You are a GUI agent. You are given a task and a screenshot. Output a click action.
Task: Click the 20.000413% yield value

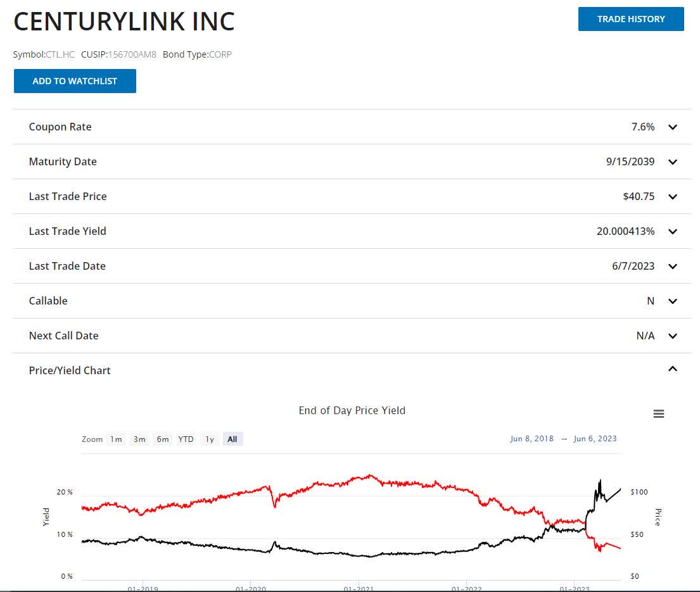pos(625,231)
